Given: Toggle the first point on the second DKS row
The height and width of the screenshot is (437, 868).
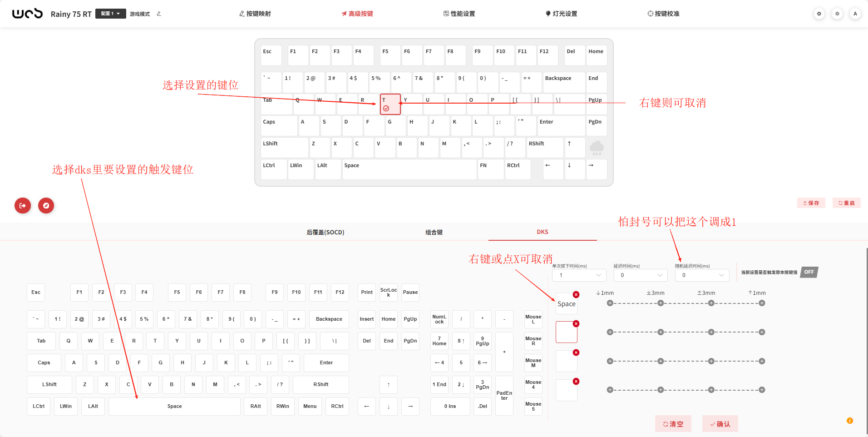Looking at the screenshot, I should 610,332.
